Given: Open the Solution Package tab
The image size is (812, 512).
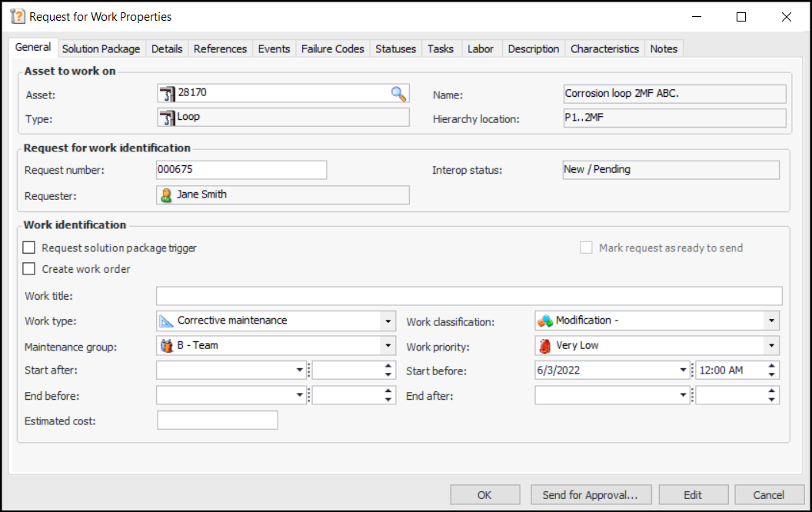Looking at the screenshot, I should coord(101,48).
